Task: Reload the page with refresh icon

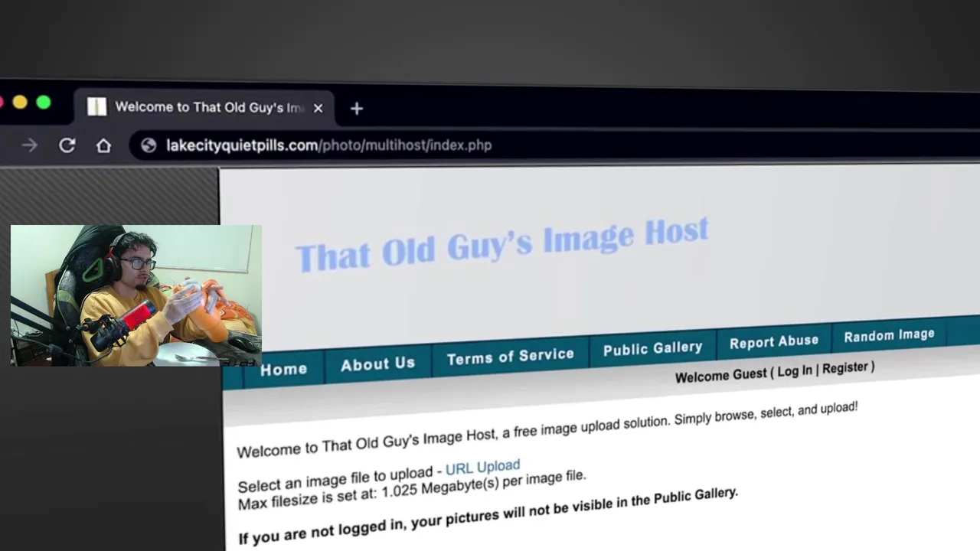Action: 67,145
